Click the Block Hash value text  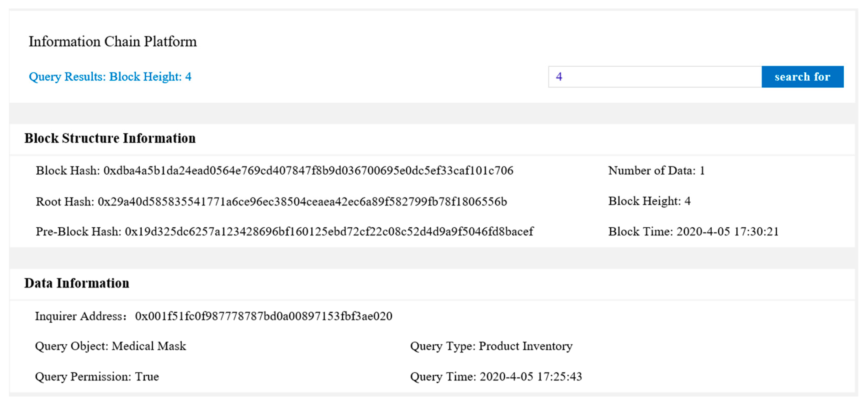308,170
